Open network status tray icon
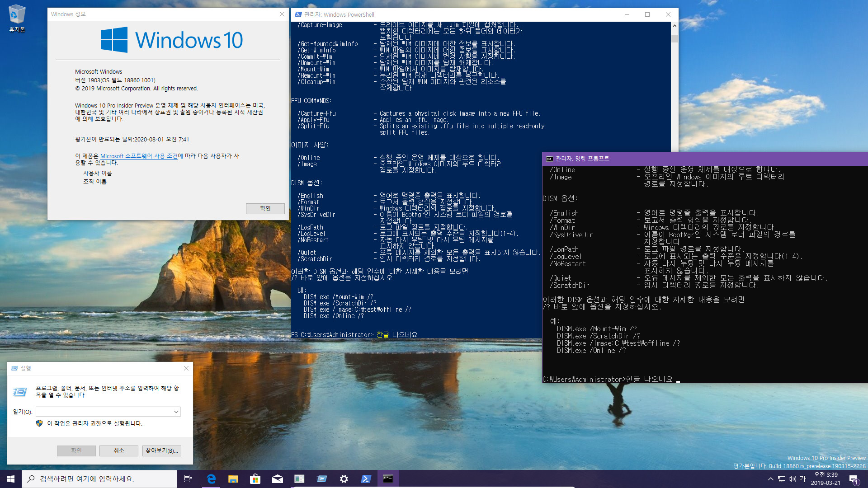Viewport: 868px width, 488px height. (x=782, y=479)
